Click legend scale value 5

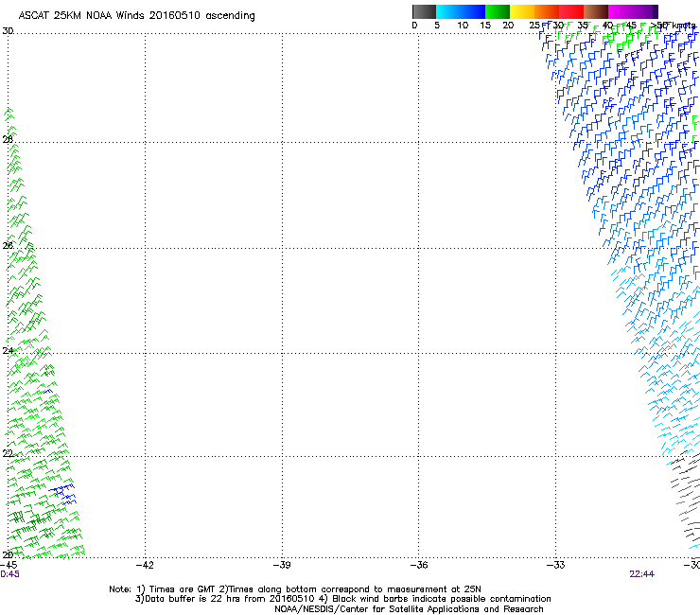tap(437, 26)
